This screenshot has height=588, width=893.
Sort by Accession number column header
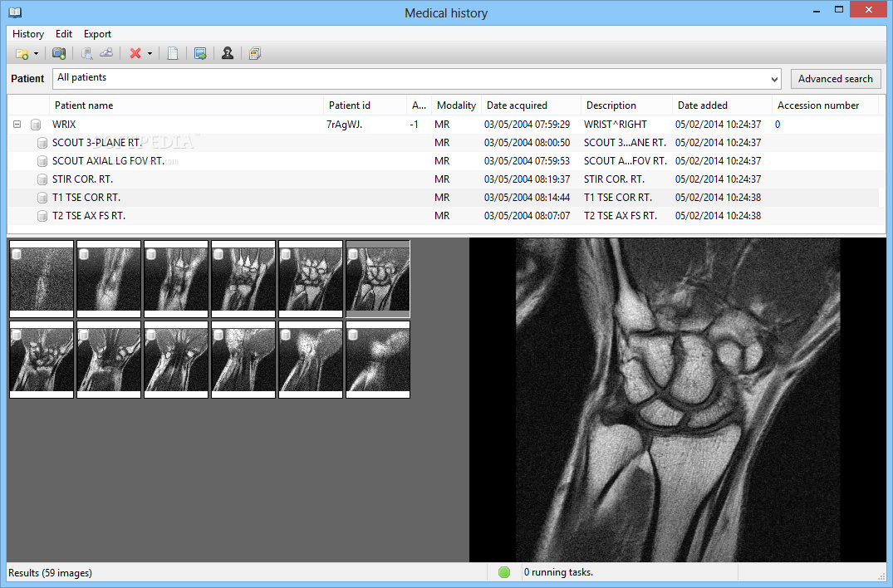tap(825, 105)
